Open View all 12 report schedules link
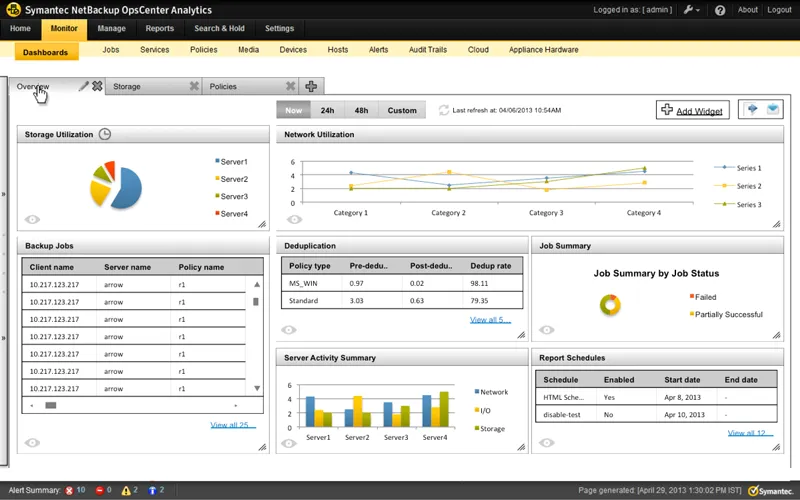The image size is (800, 500). coord(750,433)
